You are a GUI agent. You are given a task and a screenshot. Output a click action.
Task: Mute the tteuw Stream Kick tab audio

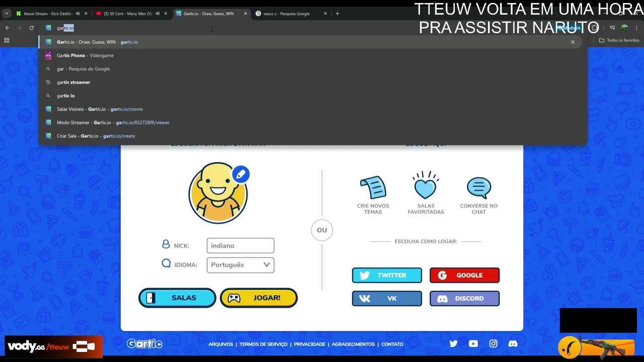pyautogui.click(x=77, y=14)
